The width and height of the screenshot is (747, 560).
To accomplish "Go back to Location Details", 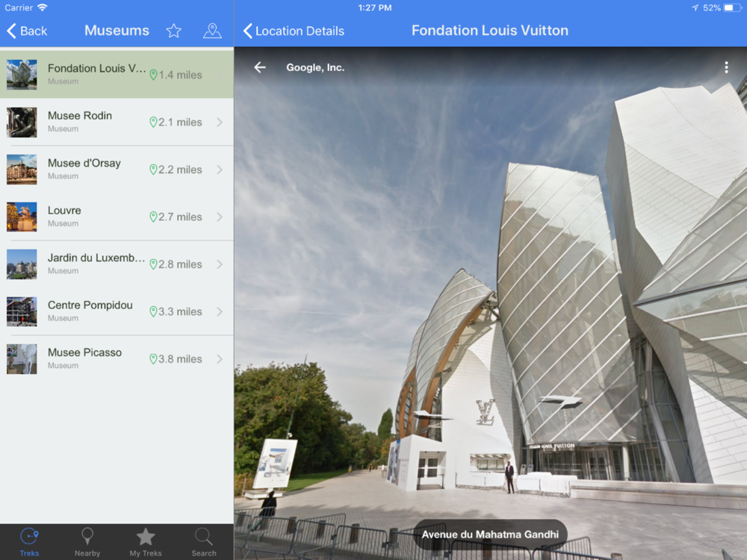I will 294,31.
